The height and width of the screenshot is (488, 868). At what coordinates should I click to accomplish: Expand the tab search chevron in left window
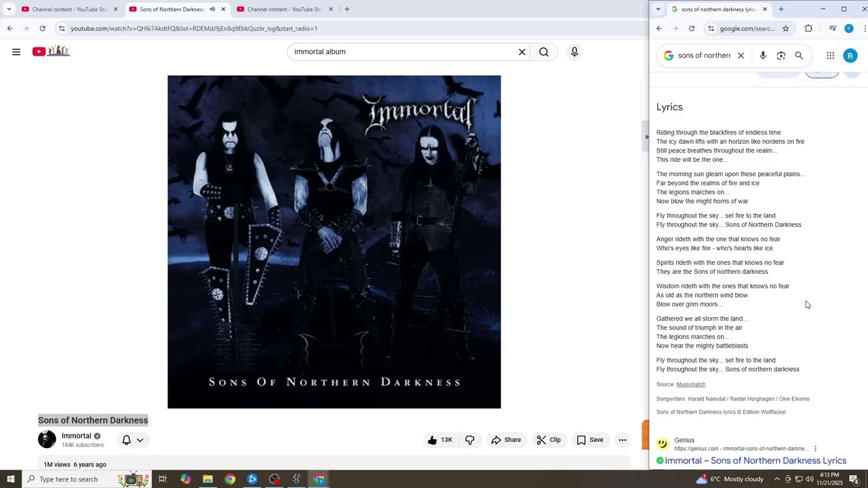[9, 9]
